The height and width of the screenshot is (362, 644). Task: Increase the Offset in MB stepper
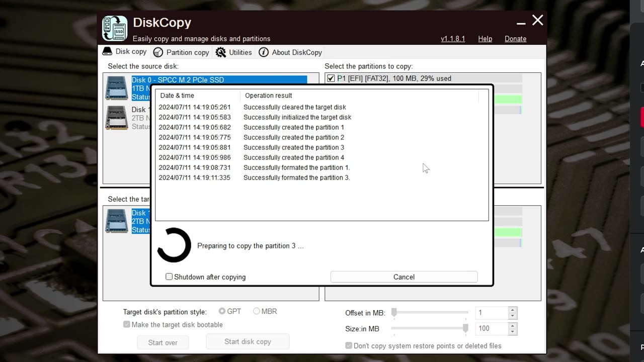click(513, 310)
